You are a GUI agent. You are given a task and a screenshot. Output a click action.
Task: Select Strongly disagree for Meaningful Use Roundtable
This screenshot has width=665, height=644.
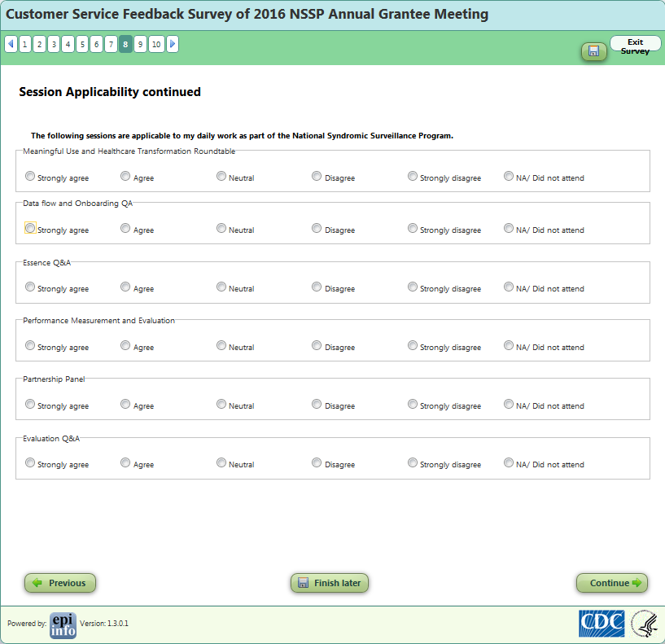pos(413,176)
